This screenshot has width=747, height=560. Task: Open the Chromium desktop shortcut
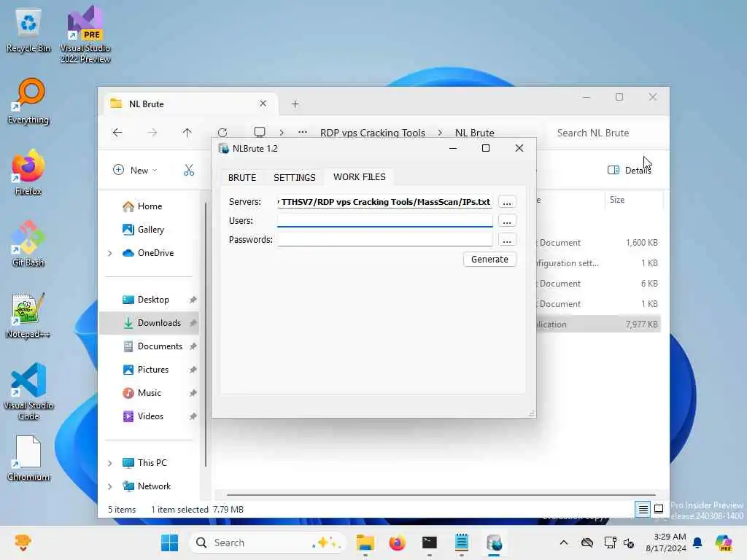28,458
